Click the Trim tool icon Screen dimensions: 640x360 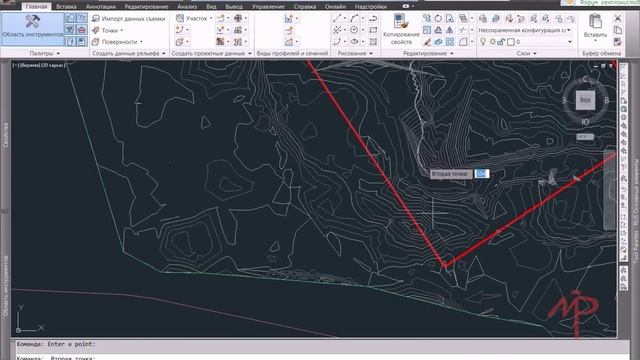(x=463, y=30)
